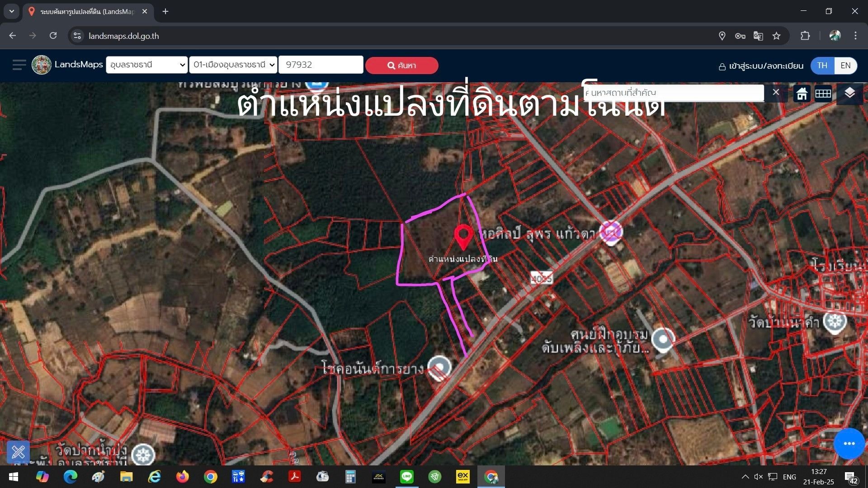Open the Chrome extensions puzzle icon
Screen dimensions: 868x488
click(805, 36)
